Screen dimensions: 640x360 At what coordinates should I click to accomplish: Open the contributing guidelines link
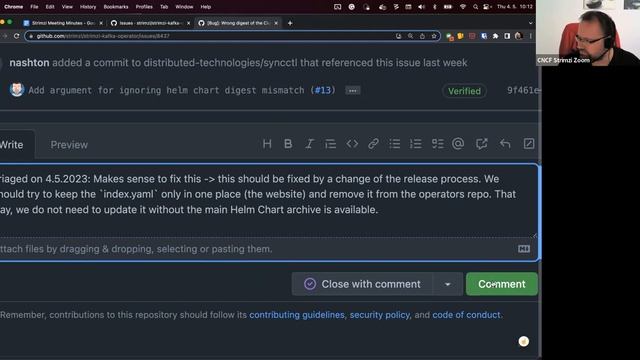coord(297,315)
